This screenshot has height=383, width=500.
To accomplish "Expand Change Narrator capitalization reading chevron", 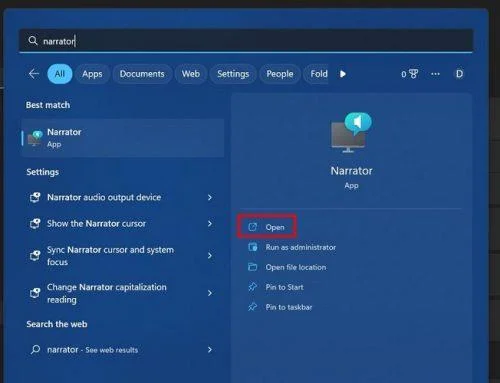I will (210, 293).
